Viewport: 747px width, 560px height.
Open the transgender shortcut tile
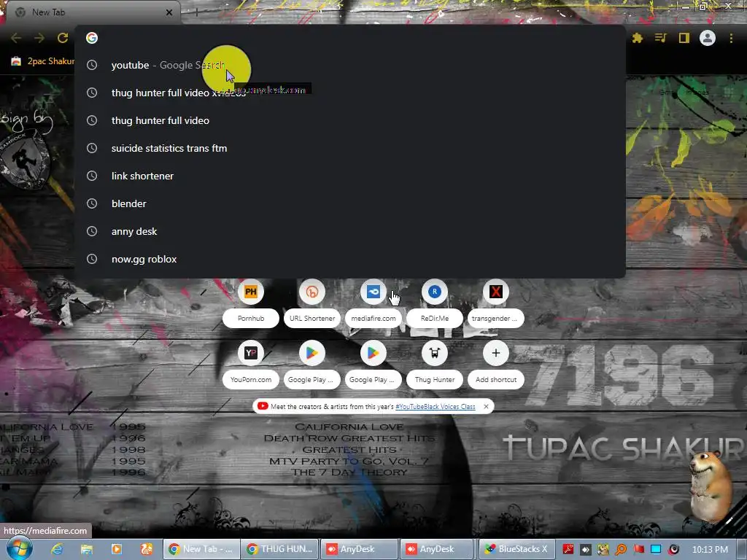(496, 303)
